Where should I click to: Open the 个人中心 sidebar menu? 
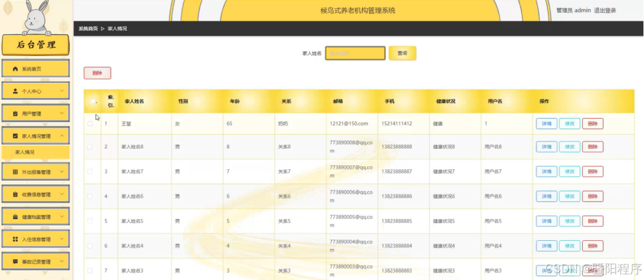click(36, 91)
